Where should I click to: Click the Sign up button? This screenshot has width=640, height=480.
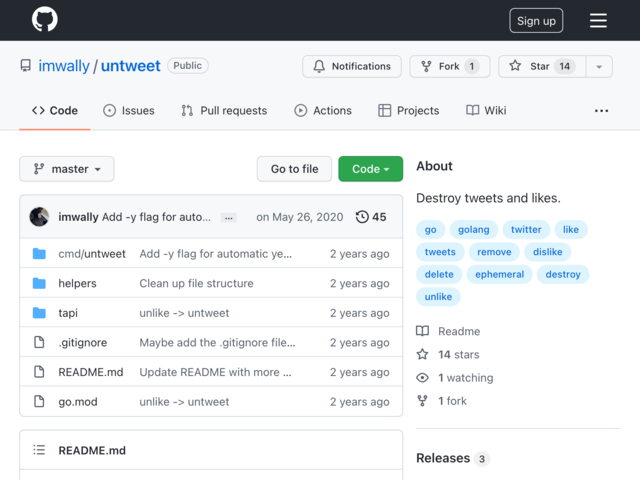[x=536, y=20]
